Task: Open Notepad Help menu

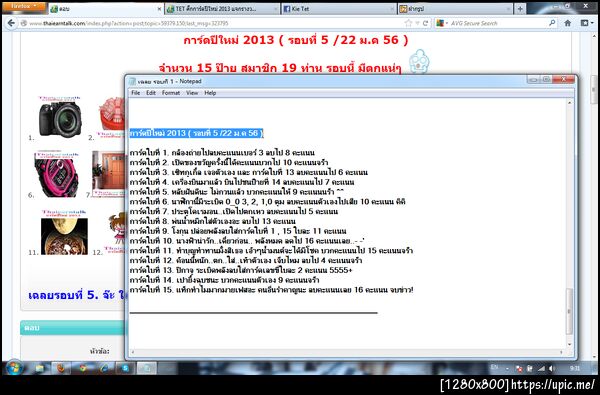Action: click(210, 93)
